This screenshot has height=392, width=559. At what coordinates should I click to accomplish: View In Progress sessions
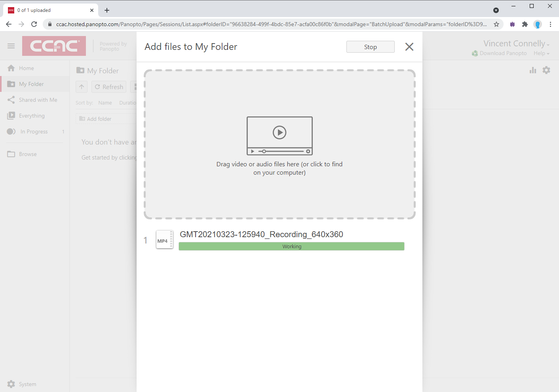click(x=34, y=131)
